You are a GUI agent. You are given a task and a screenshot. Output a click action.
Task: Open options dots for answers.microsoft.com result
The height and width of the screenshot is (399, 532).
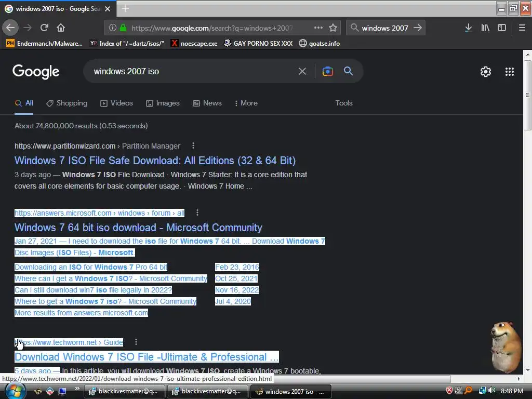pyautogui.click(x=197, y=212)
